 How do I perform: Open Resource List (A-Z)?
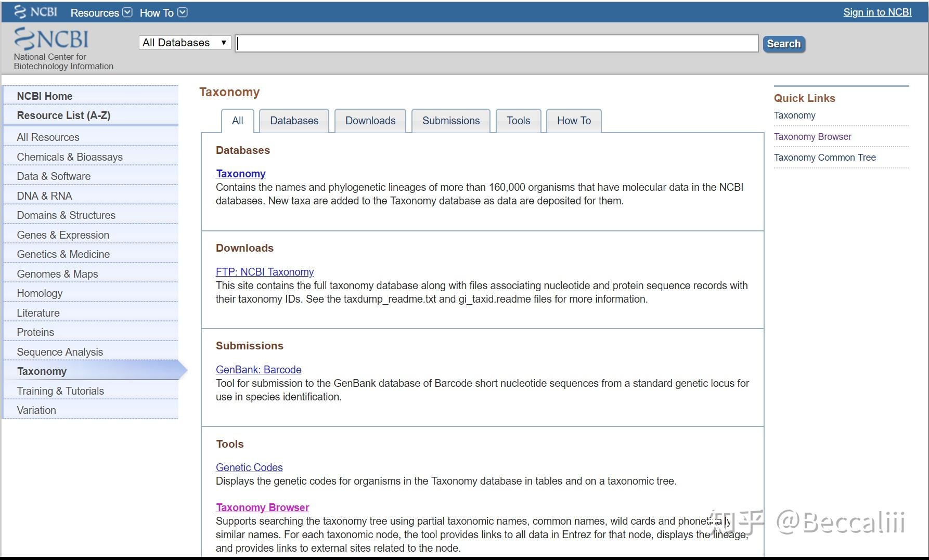click(x=64, y=115)
